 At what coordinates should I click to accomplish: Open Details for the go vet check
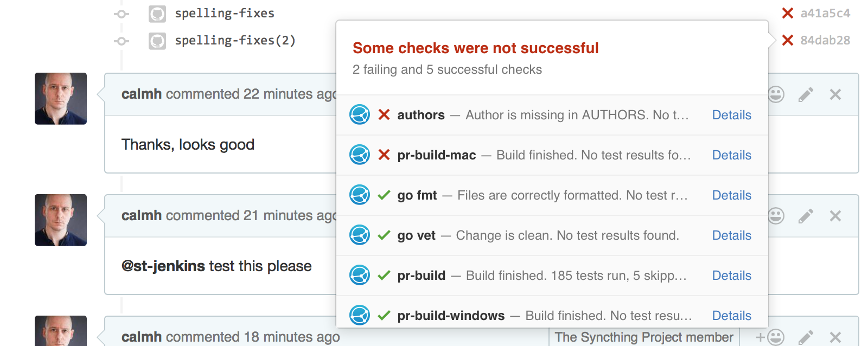[731, 235]
